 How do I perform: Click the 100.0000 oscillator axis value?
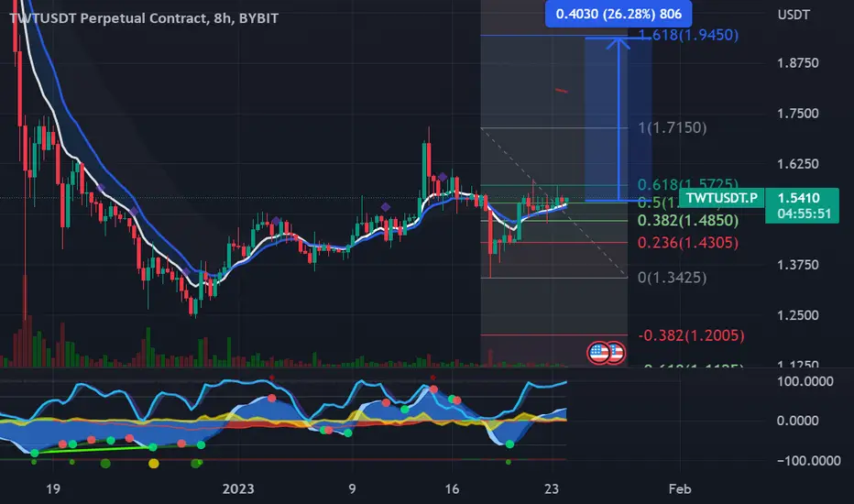point(805,381)
